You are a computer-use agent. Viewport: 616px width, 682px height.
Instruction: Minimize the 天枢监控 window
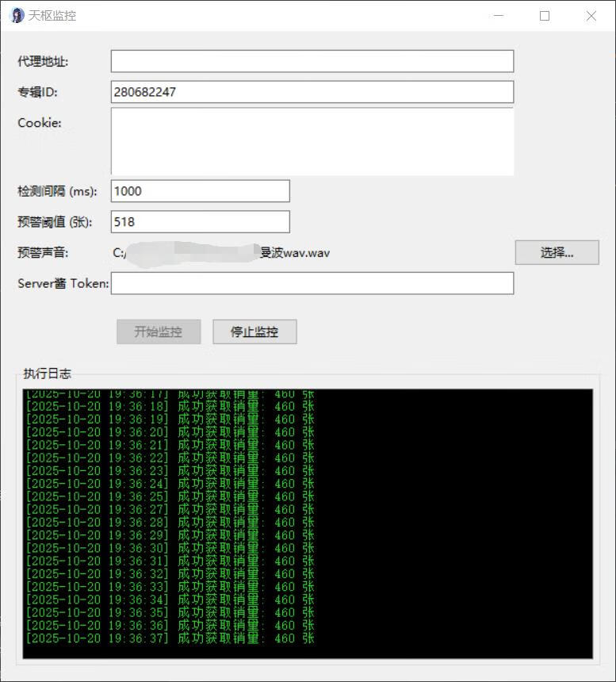[x=499, y=16]
